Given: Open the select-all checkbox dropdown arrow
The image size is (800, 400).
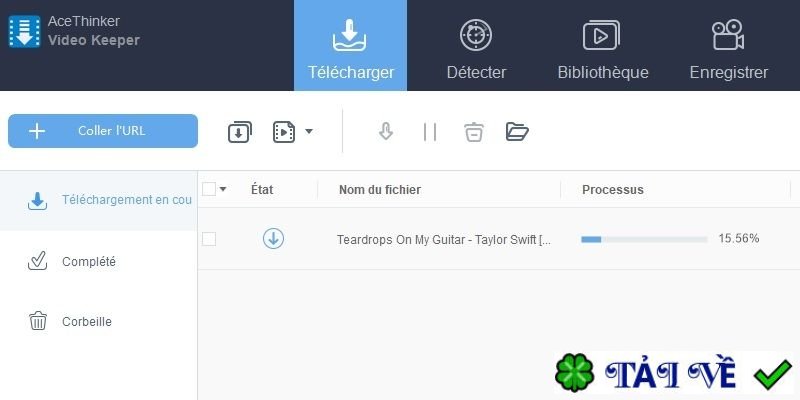Looking at the screenshot, I should pyautogui.click(x=223, y=190).
